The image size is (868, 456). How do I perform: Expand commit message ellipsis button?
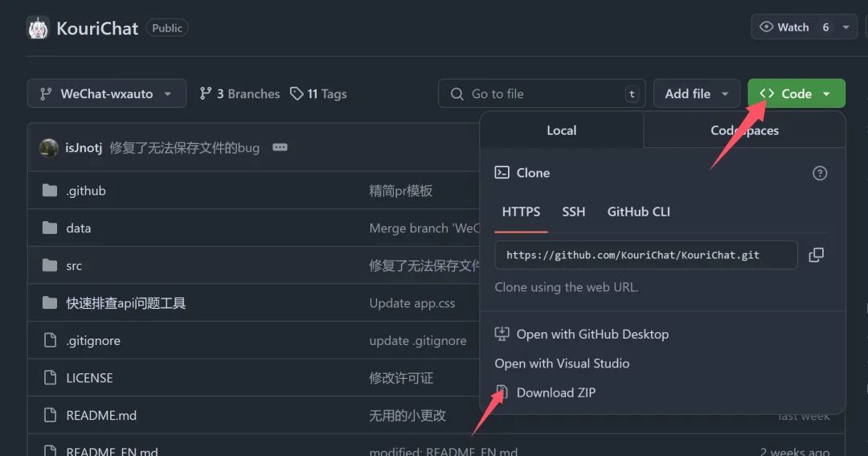click(280, 147)
